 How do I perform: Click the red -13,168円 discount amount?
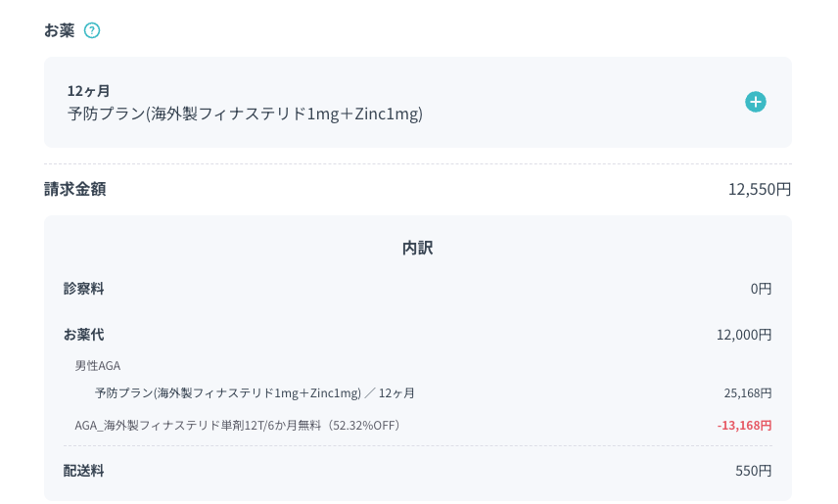(744, 426)
